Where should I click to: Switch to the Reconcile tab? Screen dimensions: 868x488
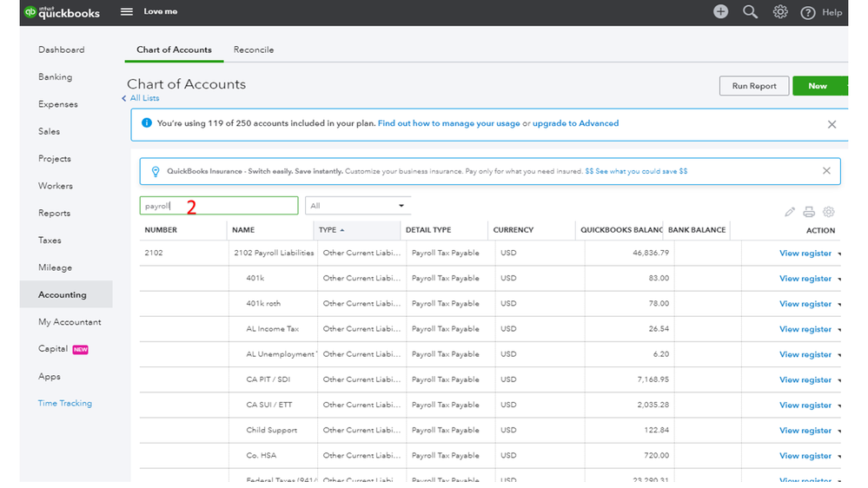point(254,49)
